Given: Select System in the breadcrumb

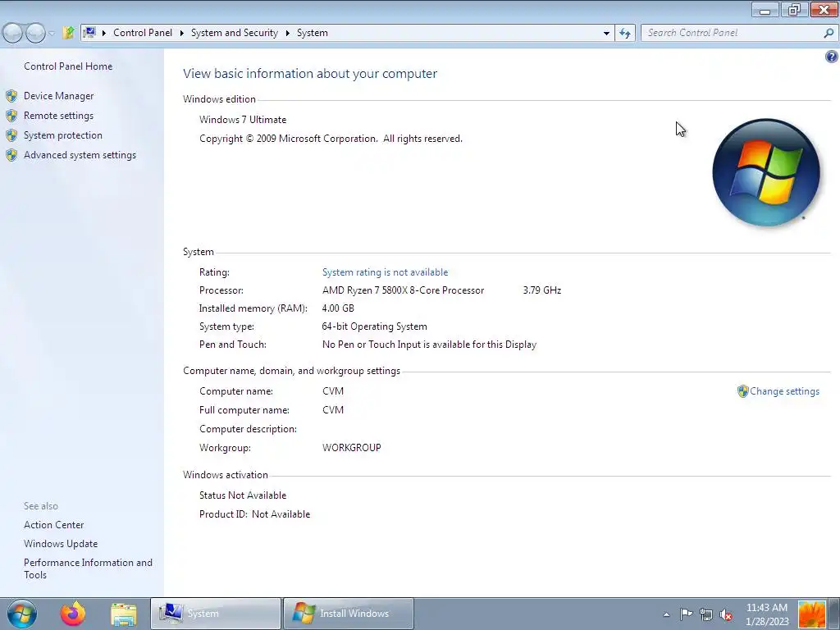Looking at the screenshot, I should pyautogui.click(x=313, y=33).
